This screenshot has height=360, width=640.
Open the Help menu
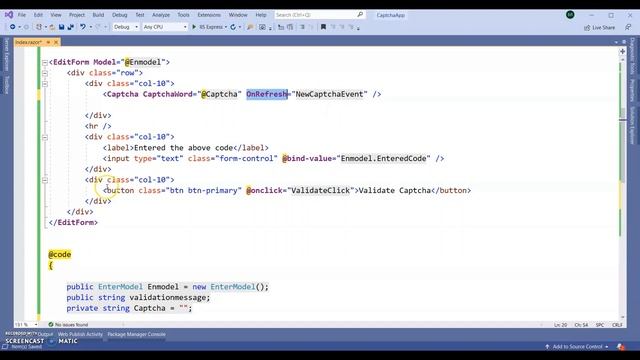tap(261, 15)
